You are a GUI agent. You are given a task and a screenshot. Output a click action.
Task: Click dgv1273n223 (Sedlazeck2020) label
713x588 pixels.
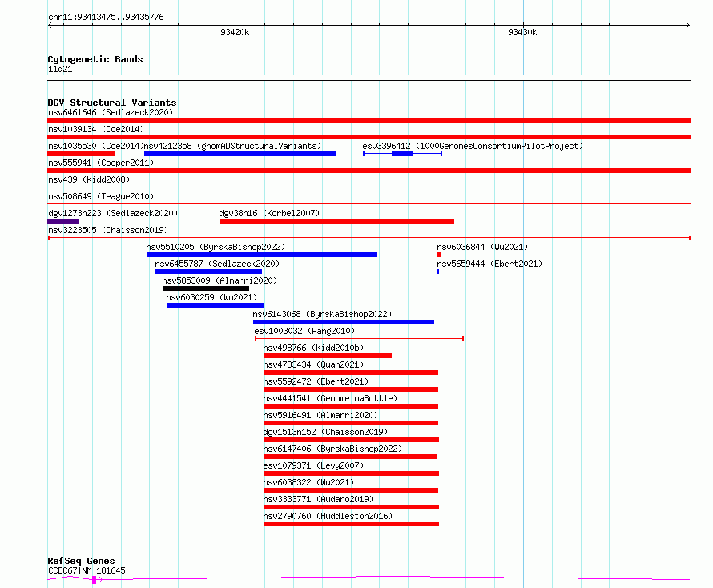[x=113, y=213]
